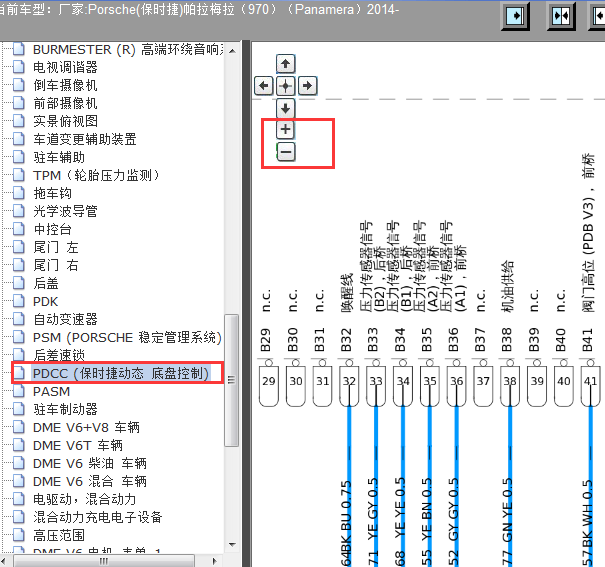The image size is (605, 567).
Task: Open 尾门 右 diagram
Action: pyautogui.click(x=56, y=265)
